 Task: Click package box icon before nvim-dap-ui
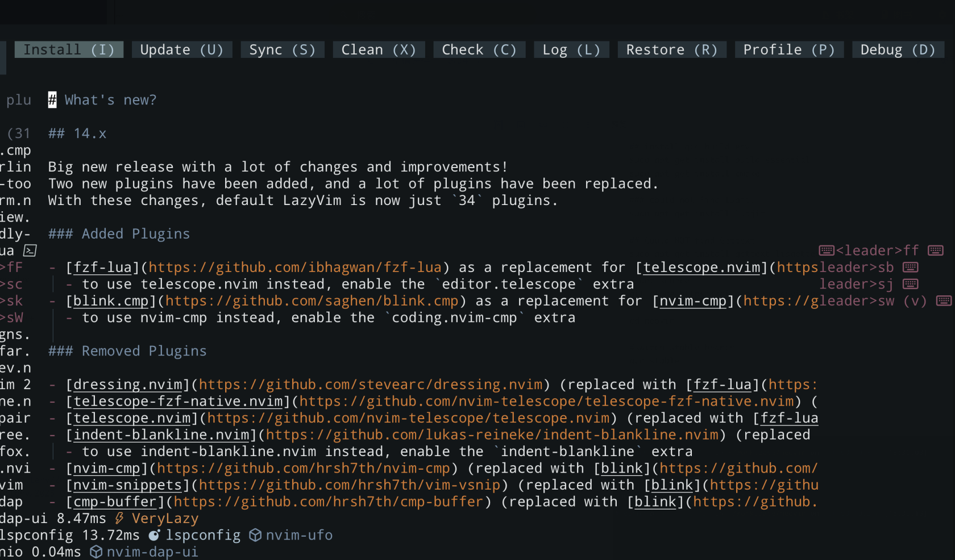click(96, 551)
